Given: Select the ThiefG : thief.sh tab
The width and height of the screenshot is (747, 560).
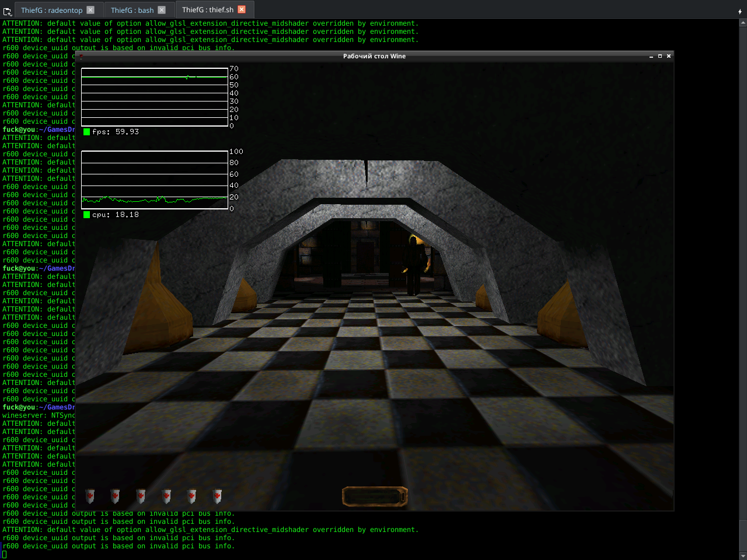Looking at the screenshot, I should click(x=214, y=9).
